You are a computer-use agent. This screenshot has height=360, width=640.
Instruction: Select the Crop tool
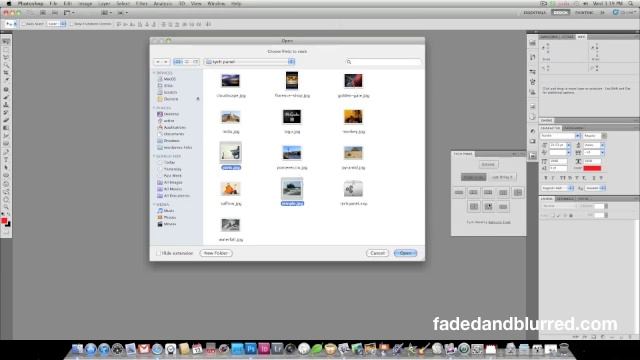click(x=6, y=73)
